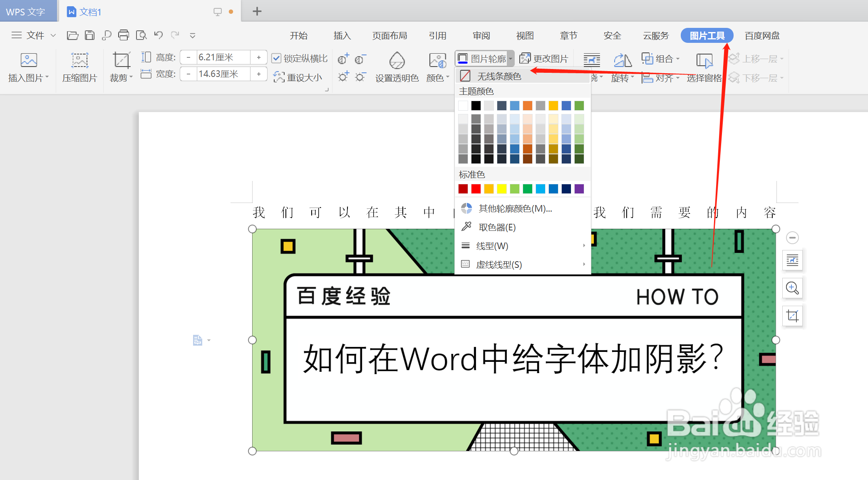
Task: Switch to the Insert (插入) tab
Action: [342, 36]
